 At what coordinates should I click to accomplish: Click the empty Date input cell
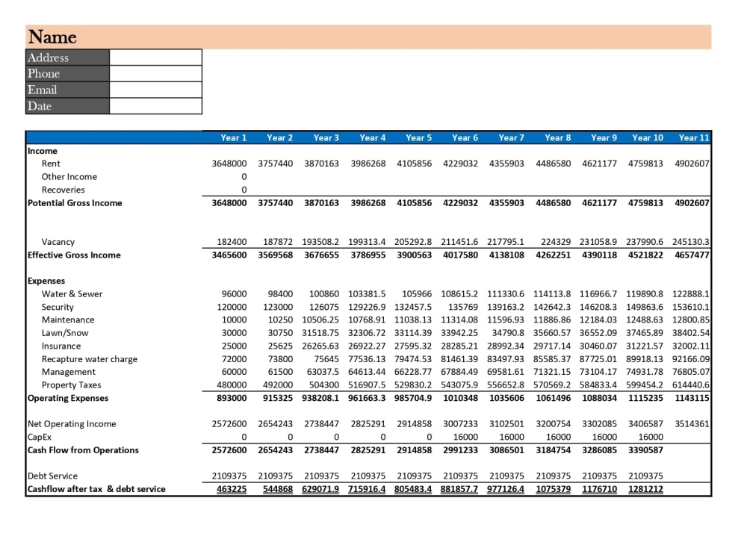point(156,106)
